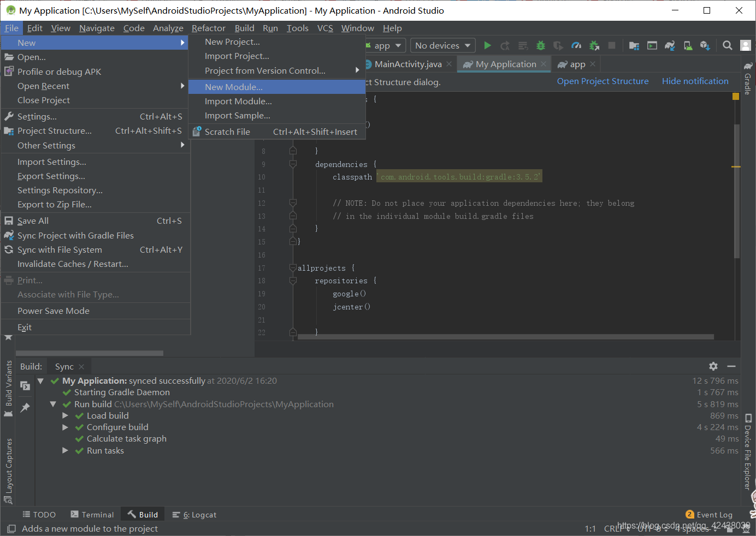Close the My Application editor tab

click(x=544, y=64)
